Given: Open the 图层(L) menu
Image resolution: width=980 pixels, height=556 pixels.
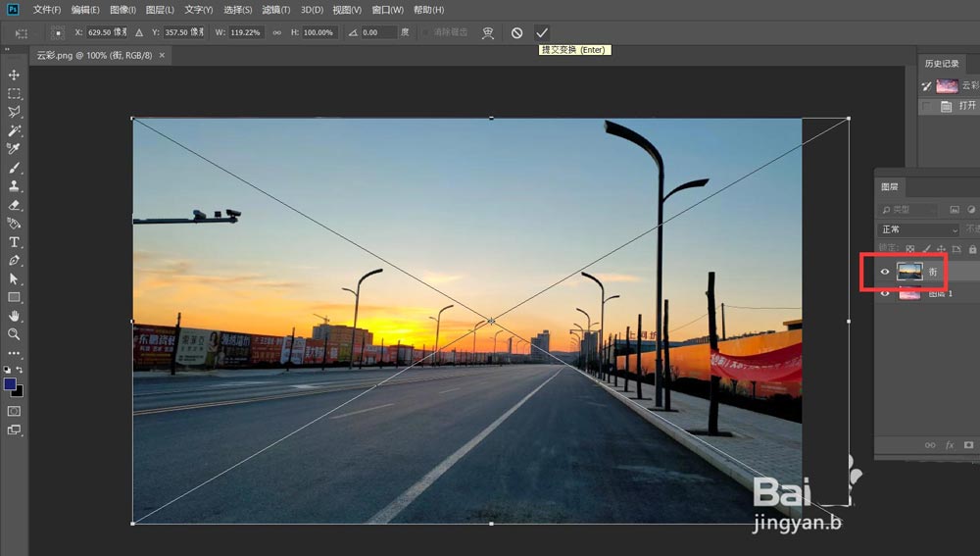Looking at the screenshot, I should click(160, 10).
